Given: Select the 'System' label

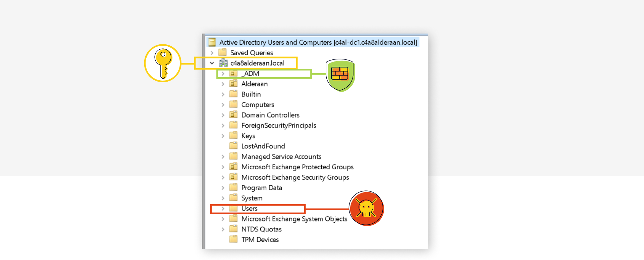Looking at the screenshot, I should coord(252,198).
